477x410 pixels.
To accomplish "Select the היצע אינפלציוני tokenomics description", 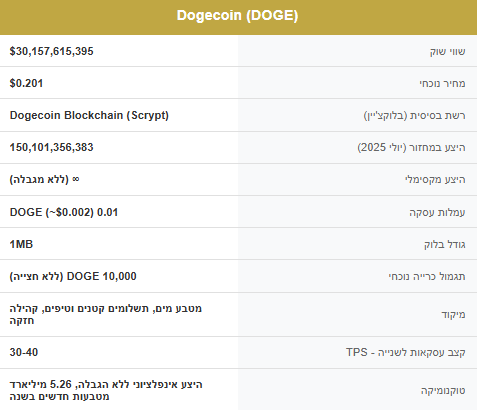I will [x=106, y=390].
